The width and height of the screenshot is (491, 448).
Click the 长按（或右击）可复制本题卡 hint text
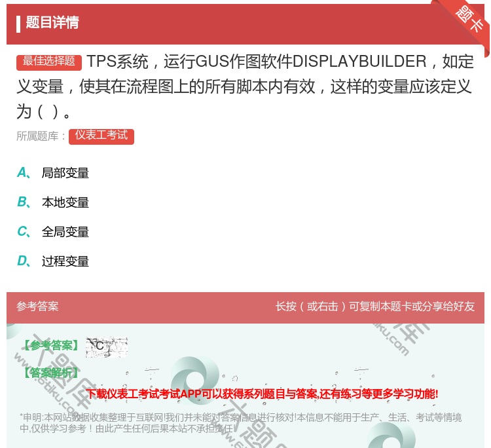375,307
